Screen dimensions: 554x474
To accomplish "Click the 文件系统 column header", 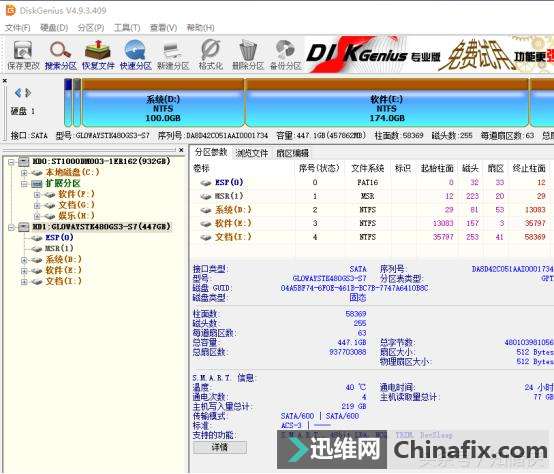I will point(367,168).
